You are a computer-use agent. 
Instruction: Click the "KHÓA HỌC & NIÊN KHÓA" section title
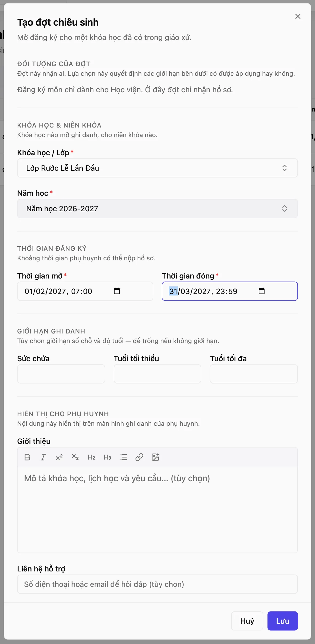pyautogui.click(x=59, y=125)
